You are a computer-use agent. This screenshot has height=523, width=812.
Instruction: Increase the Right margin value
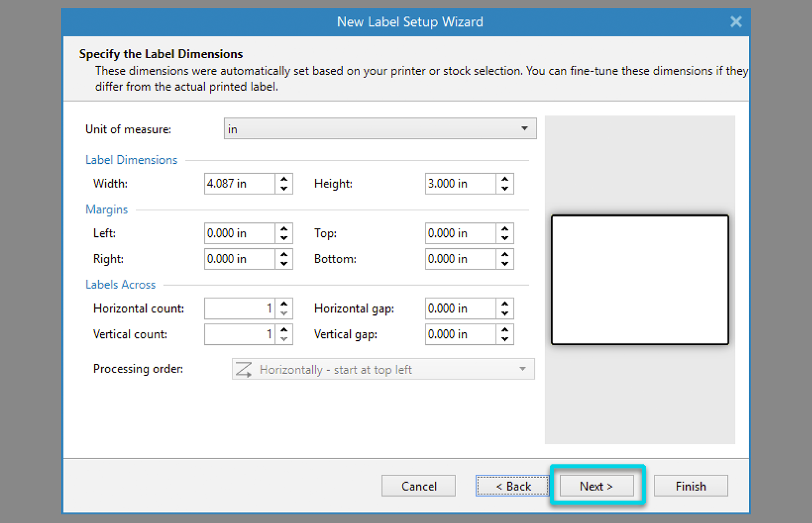284,255
